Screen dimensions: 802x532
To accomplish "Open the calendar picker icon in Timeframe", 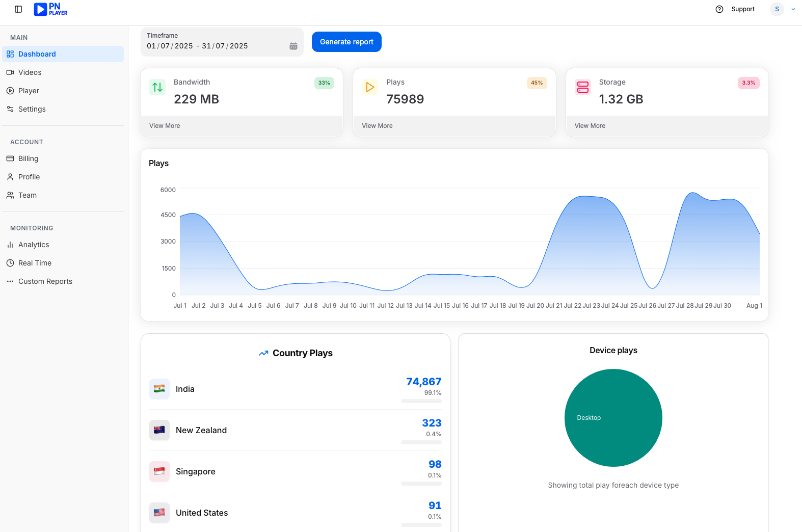I will point(293,46).
